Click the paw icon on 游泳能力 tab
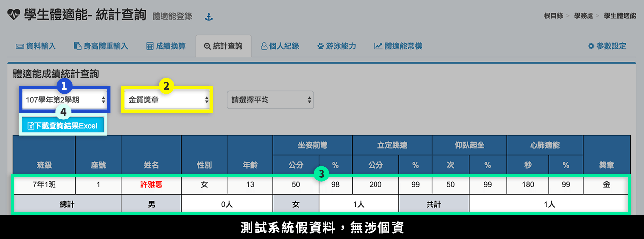644x239 pixels. (321, 46)
